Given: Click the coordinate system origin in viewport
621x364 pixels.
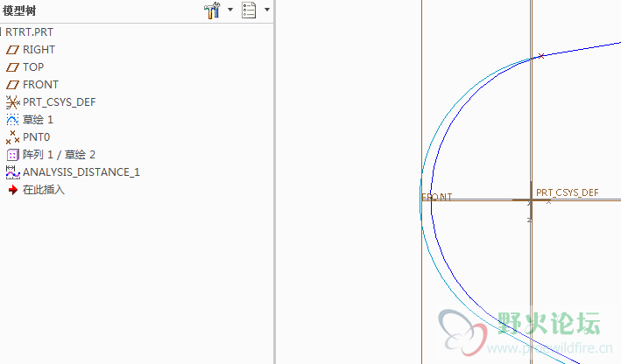Looking at the screenshot, I should pos(531,199).
